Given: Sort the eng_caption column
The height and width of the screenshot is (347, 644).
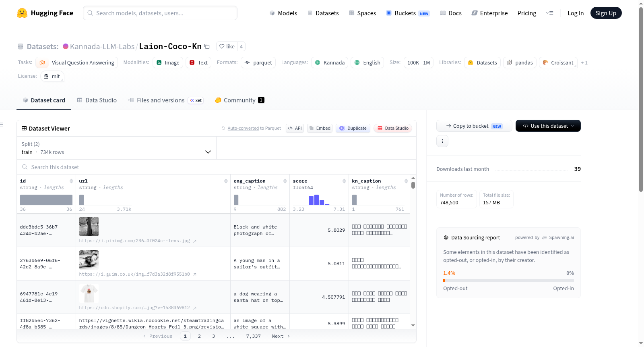Looking at the screenshot, I should (285, 181).
